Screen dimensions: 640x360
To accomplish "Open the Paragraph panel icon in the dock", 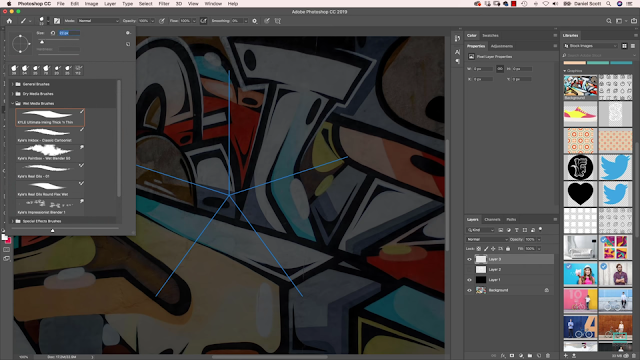I will coord(458,61).
